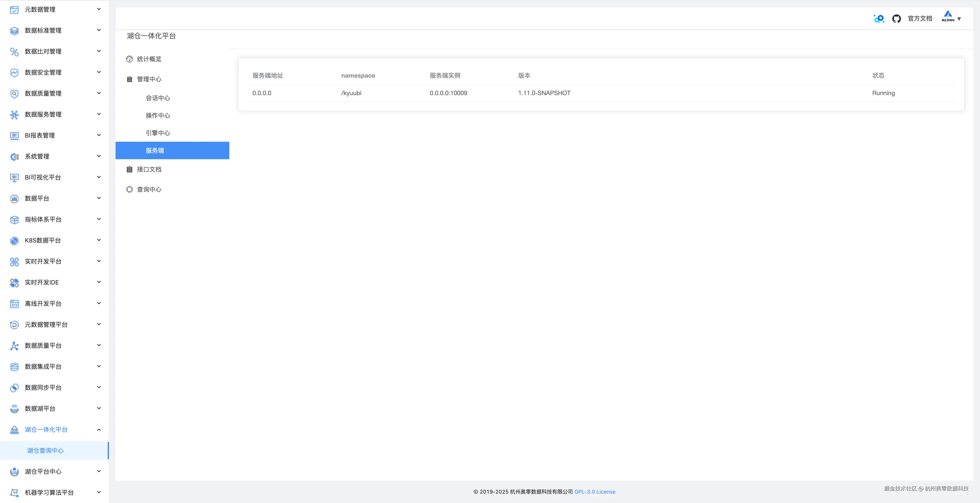This screenshot has width=980, height=503.
Task: Click the 查询中心 chip icon
Action: 129,189
